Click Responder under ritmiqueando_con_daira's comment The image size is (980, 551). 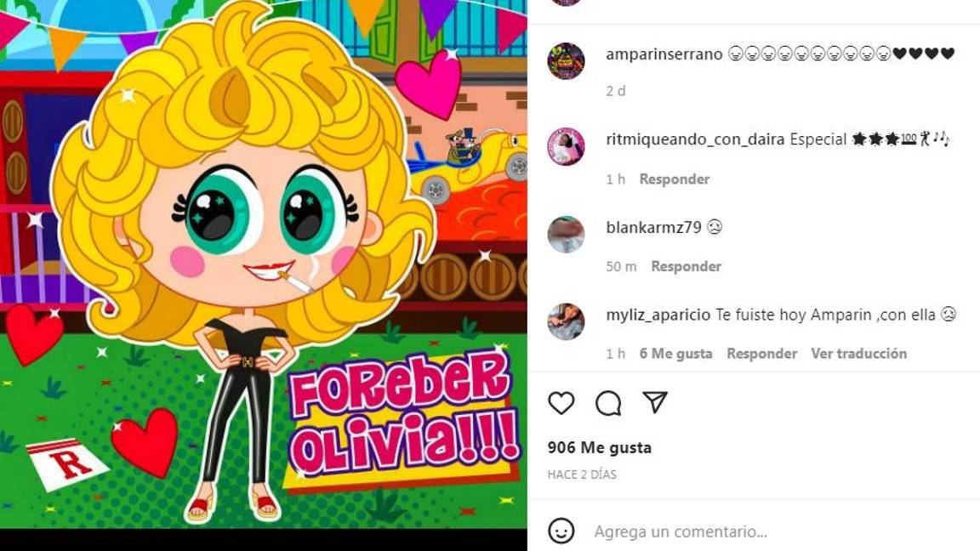[675, 179]
